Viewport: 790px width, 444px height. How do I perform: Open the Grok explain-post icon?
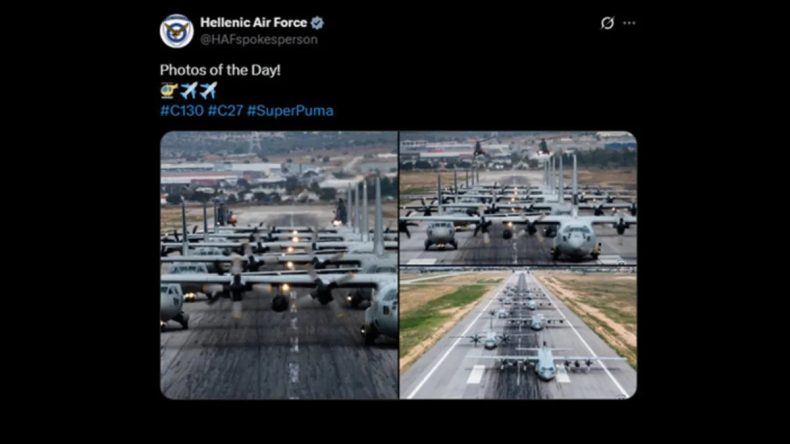coord(607,23)
